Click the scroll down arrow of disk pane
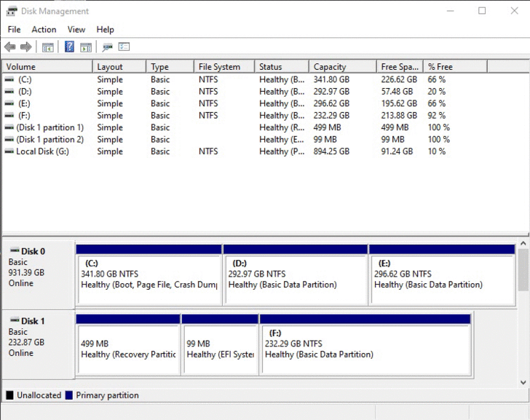Image resolution: width=530 pixels, height=420 pixels. click(x=523, y=383)
